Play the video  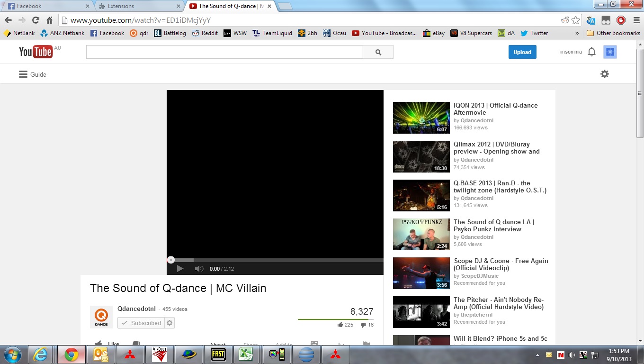tap(180, 269)
